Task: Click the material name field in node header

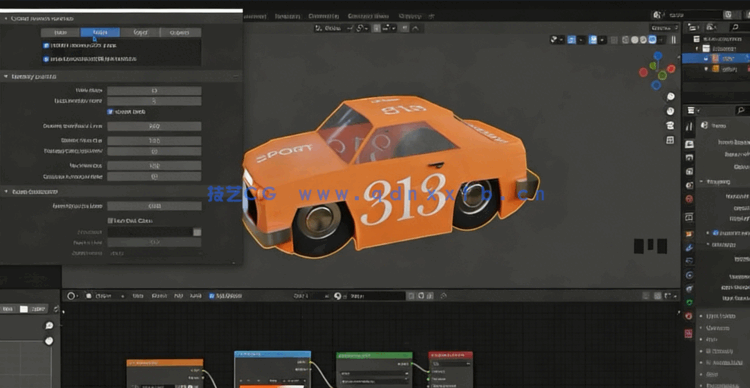Action: 377,296
